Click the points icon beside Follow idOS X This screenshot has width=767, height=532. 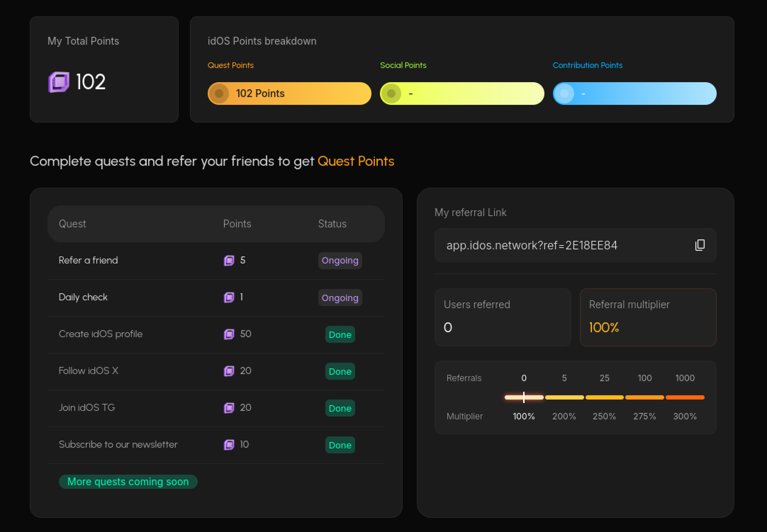pyautogui.click(x=229, y=371)
